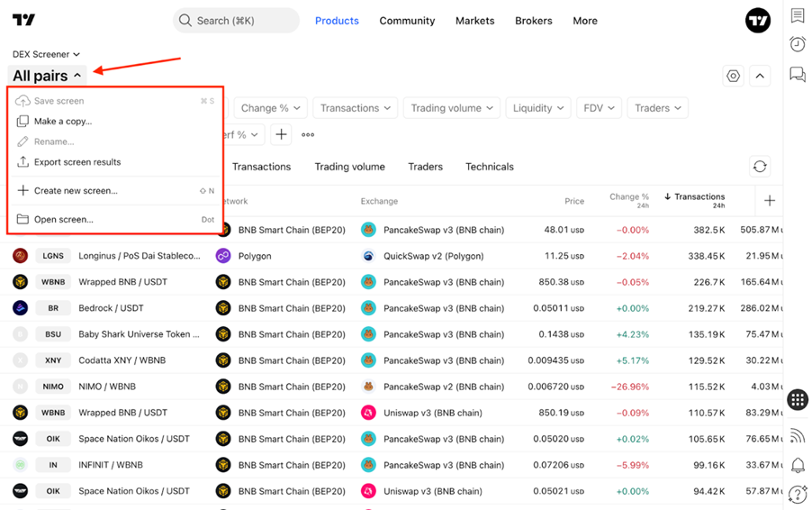Open the watchlist panel icon in right sidebar

point(798,15)
